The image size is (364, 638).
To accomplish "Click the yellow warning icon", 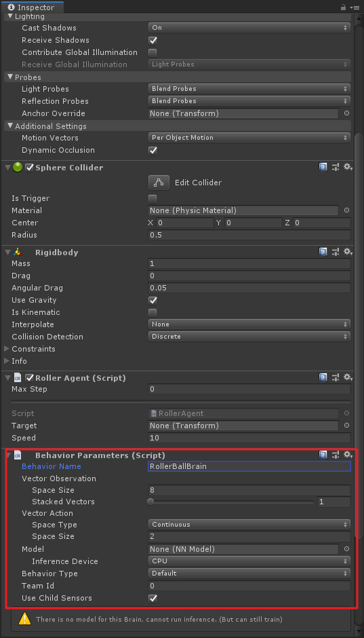I will tap(25, 619).
